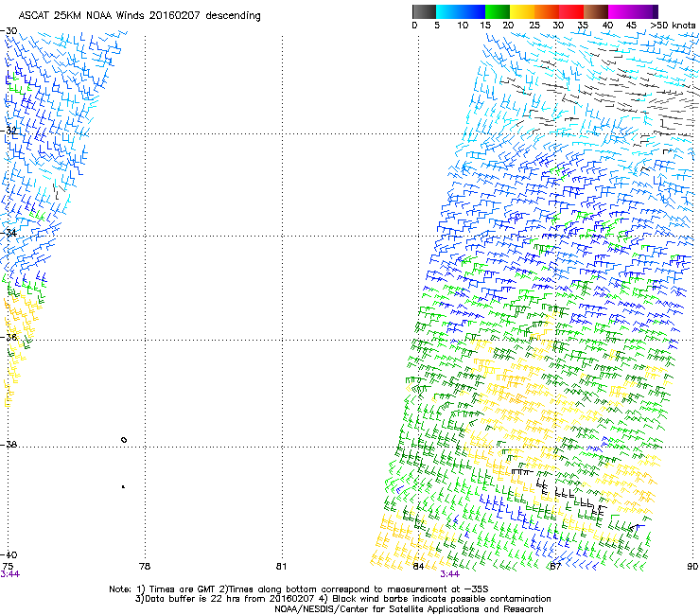The image size is (700, 615).
Task: Click the ">50 knots" legend label
Action: (x=673, y=26)
